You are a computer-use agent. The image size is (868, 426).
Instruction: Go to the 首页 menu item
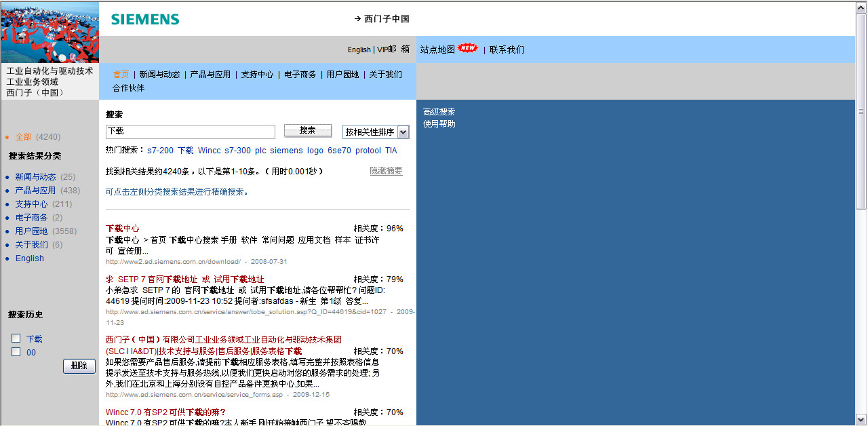tap(121, 75)
